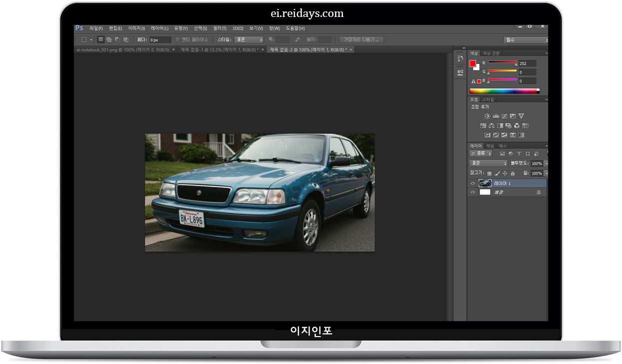The height and width of the screenshot is (364, 622).
Task: Select the Hue/Saturation adjustment icon
Action: click(x=483, y=126)
